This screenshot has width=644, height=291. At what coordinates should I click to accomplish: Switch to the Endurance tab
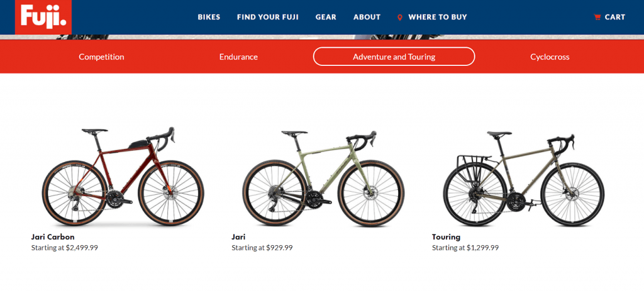[238, 57]
